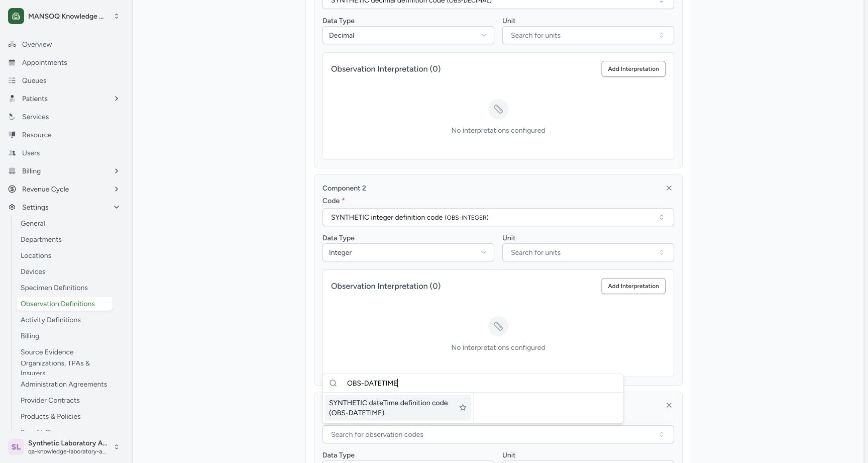Click the Resource sidebar icon
This screenshot has width=868, height=463.
(x=12, y=135)
